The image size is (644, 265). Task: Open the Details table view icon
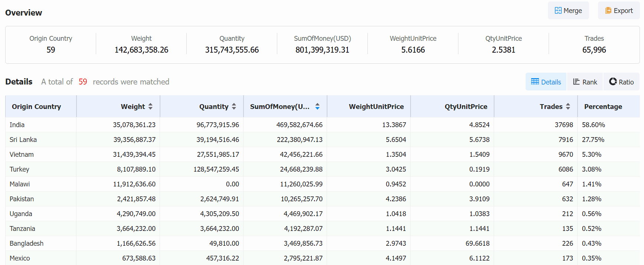(x=535, y=82)
